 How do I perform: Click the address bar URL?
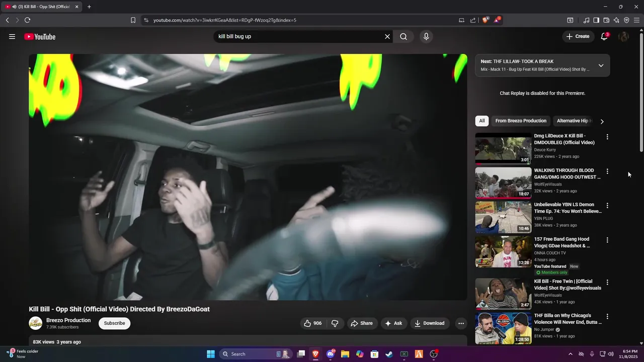click(x=224, y=20)
